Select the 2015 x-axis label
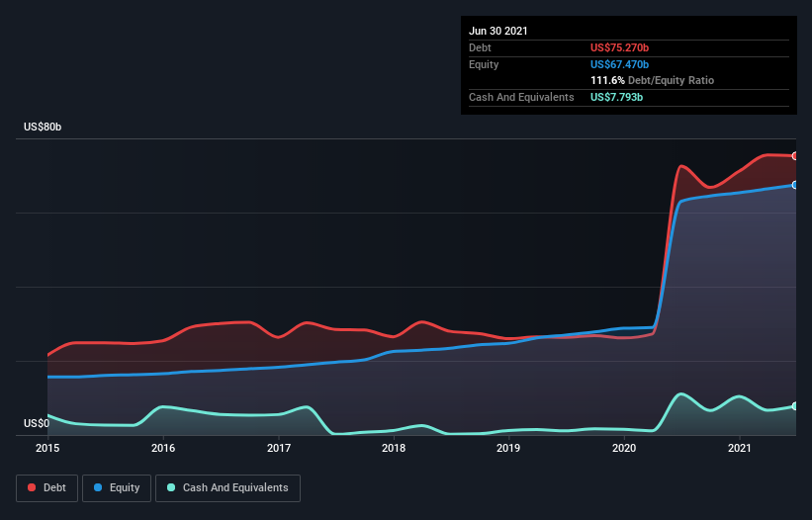This screenshot has width=812, height=520. (47, 448)
